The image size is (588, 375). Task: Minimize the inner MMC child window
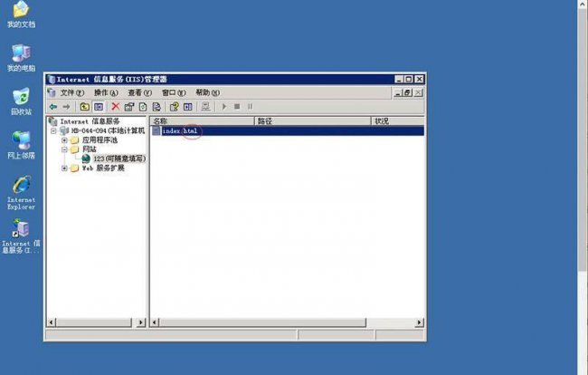coord(397,92)
